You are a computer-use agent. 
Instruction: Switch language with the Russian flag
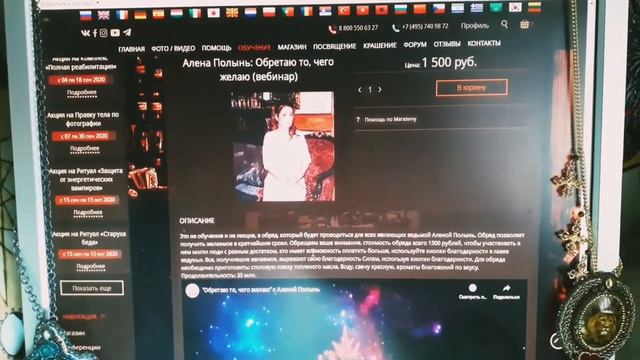click(86, 16)
